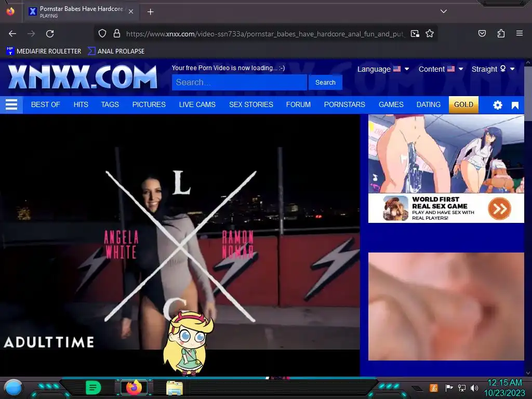Open the Pocket save icon
The image size is (532, 399).
(482, 33)
